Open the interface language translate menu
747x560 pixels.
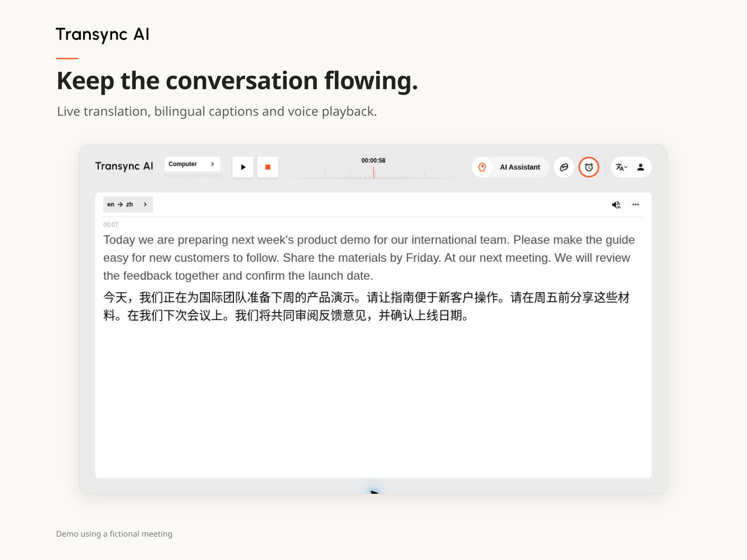(x=621, y=167)
